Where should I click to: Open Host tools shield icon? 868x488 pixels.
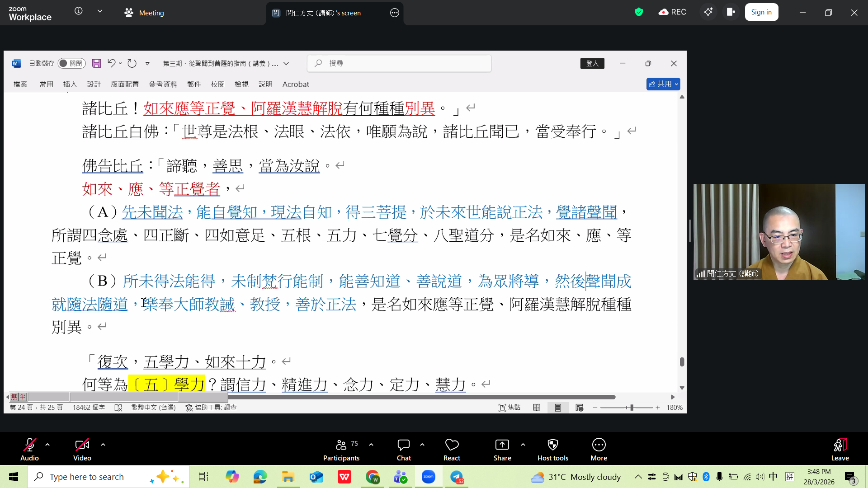pos(552,445)
